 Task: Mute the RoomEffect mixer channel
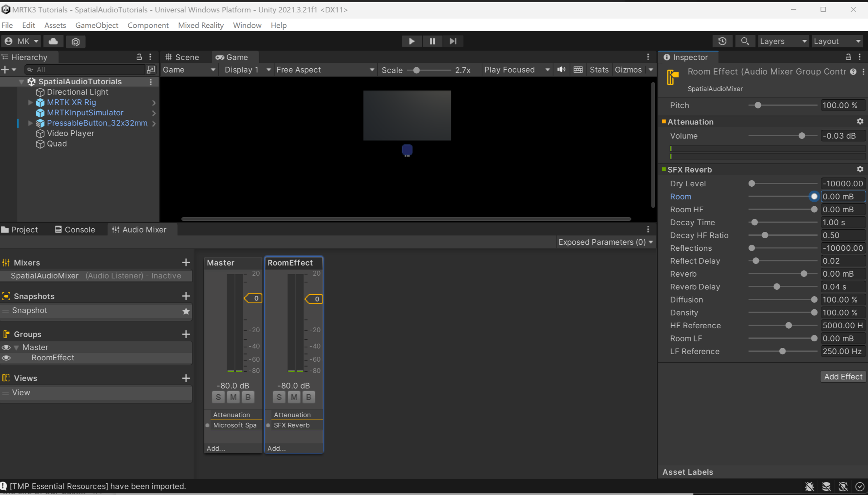coord(293,397)
